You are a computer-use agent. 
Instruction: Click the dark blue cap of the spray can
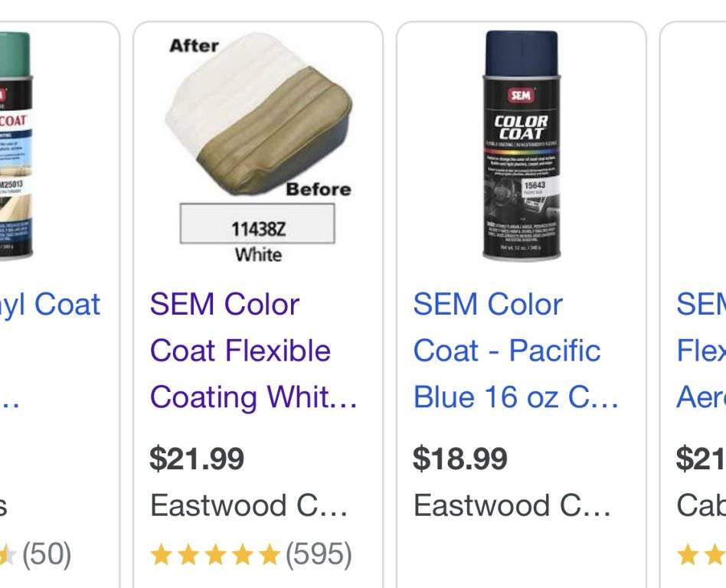tap(521, 54)
